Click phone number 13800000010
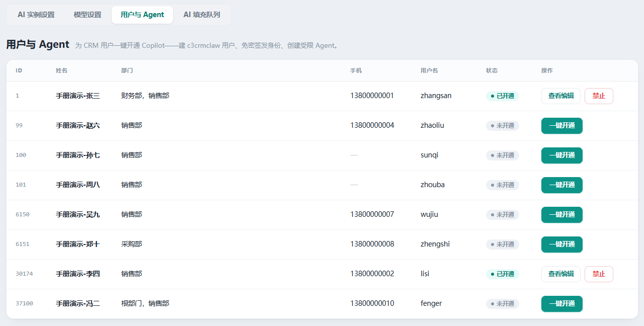The image size is (644, 326). tap(372, 303)
